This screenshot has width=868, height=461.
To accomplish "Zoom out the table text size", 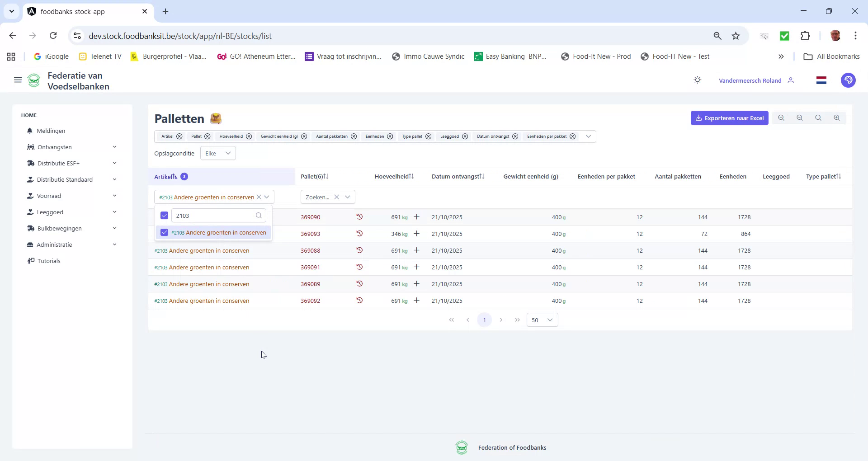I will 800,118.
